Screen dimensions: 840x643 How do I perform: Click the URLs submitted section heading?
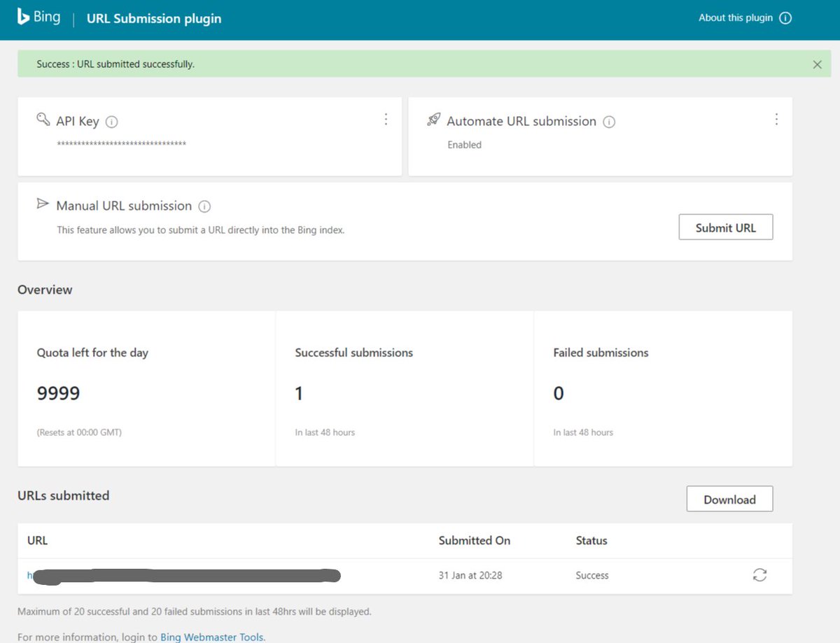pos(64,495)
